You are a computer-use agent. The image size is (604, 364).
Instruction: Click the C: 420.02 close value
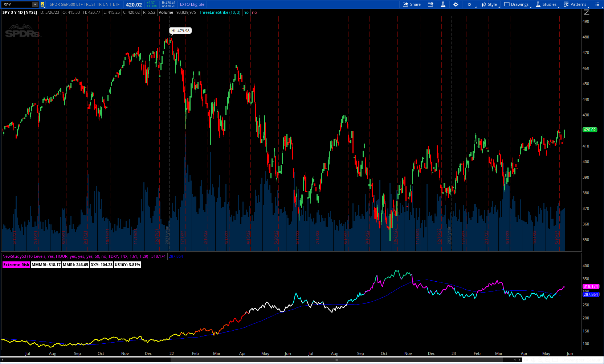[131, 12]
